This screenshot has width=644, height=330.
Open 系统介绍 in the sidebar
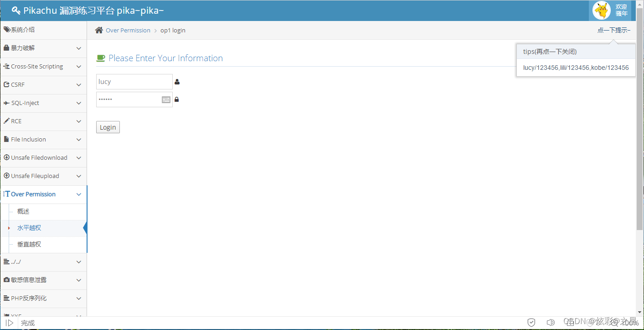coord(43,30)
